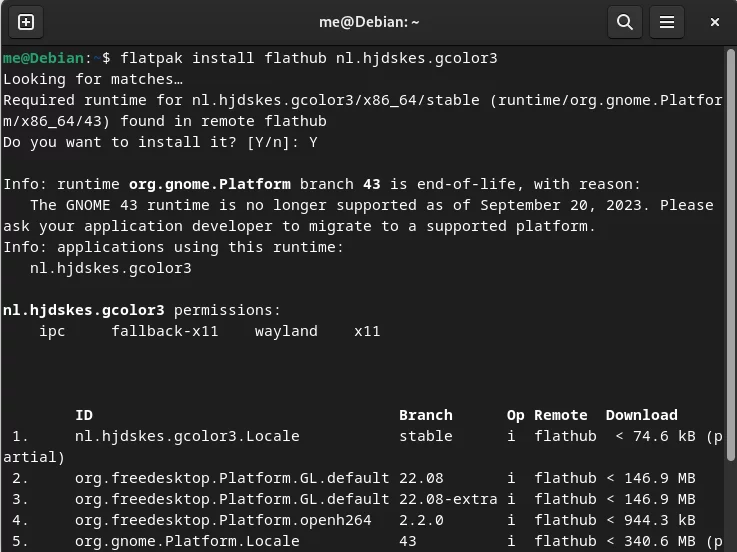Click the 'ipc' permission
The width and height of the screenshot is (737, 552).
click(x=52, y=331)
